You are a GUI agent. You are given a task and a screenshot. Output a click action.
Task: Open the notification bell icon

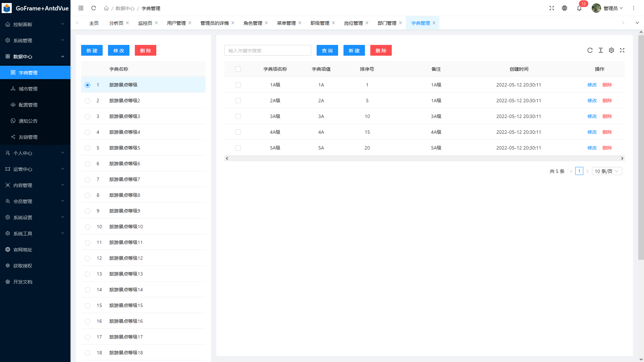coord(579,8)
